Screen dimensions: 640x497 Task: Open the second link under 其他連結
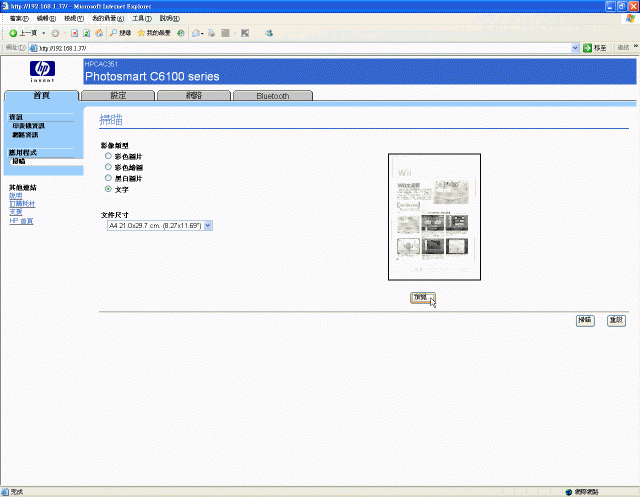[x=22, y=204]
